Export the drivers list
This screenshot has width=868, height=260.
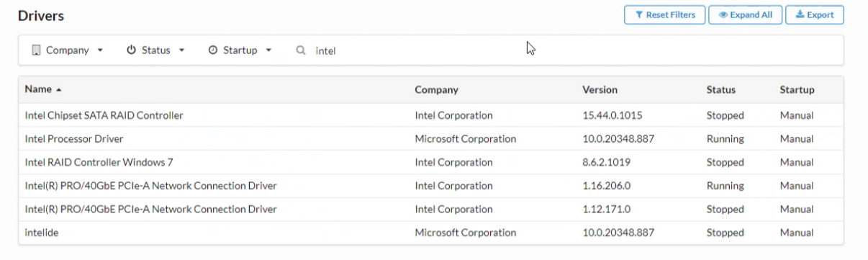[814, 14]
